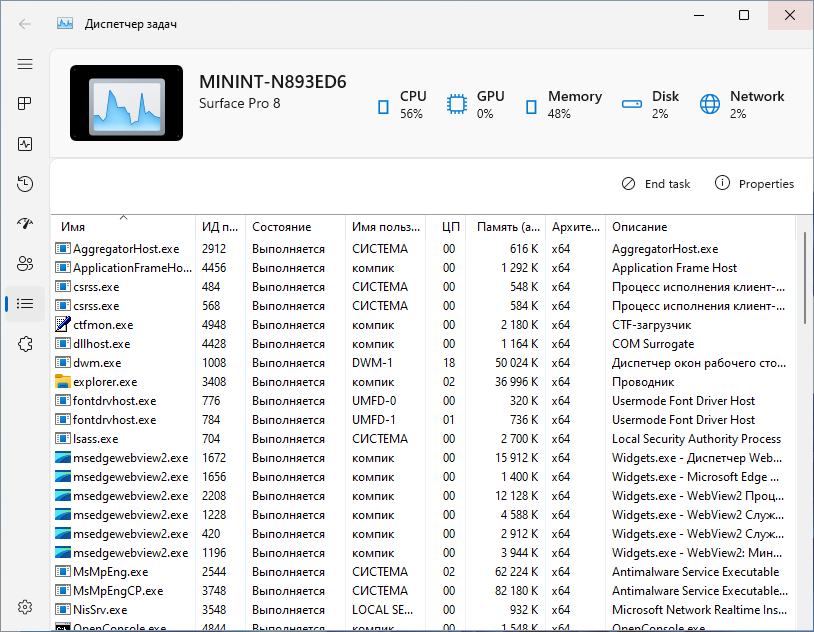The height and width of the screenshot is (632, 814).
Task: Click the GPU 0% indicator
Action: click(475, 104)
